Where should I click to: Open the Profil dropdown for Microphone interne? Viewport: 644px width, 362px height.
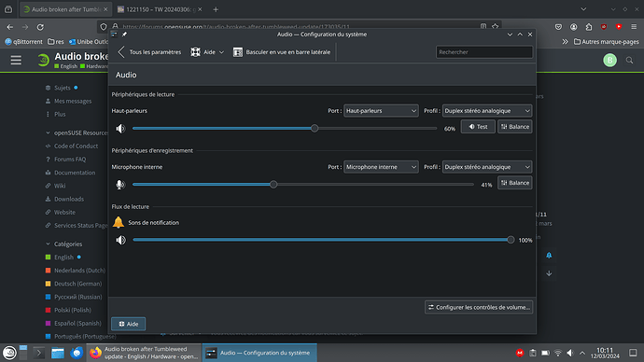[x=486, y=167]
